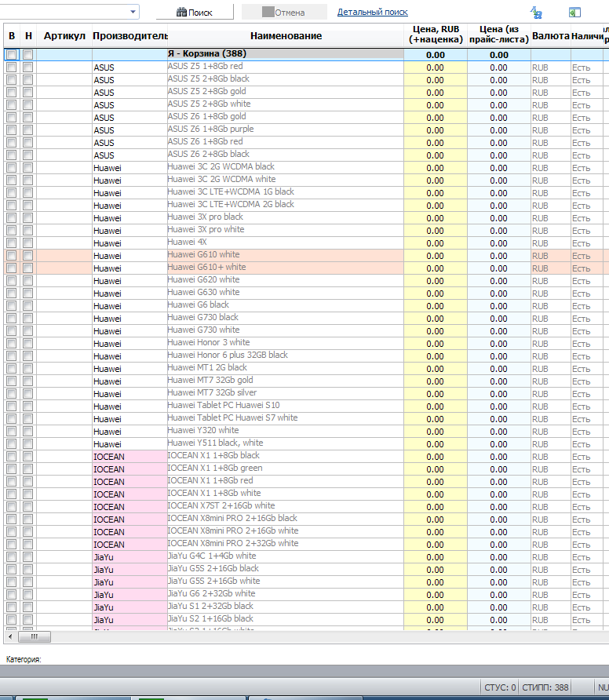
Task: Click the font case conversion icon
Action: tap(536, 13)
